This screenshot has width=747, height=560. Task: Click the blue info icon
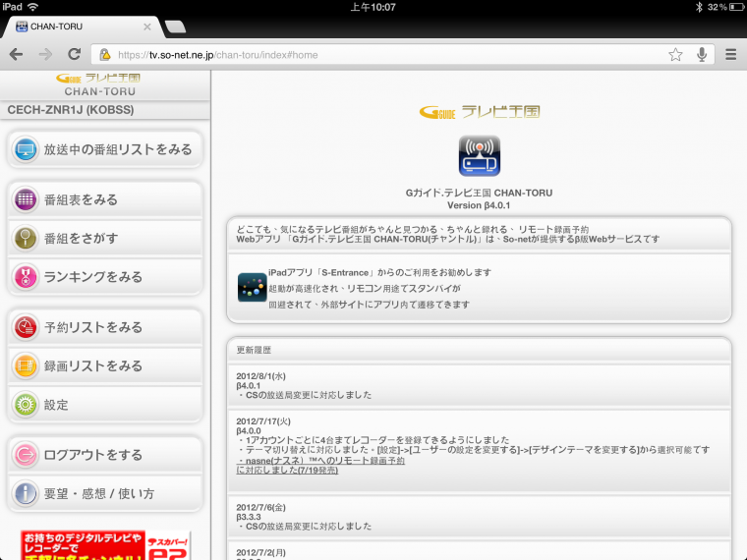pos(26,493)
